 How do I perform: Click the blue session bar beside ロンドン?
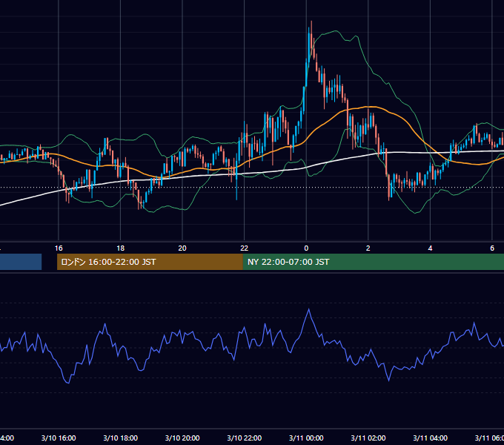(21, 262)
